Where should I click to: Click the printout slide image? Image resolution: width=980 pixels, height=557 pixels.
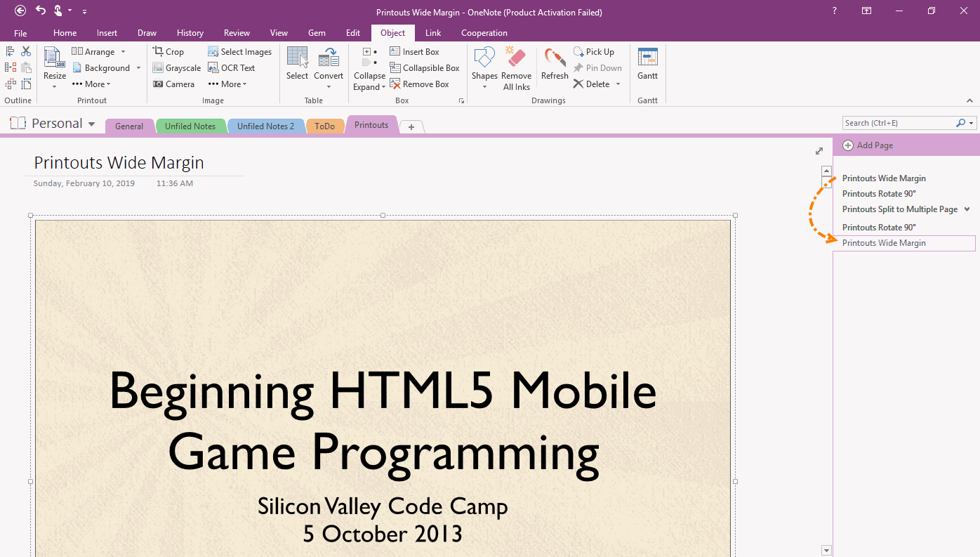coord(383,388)
